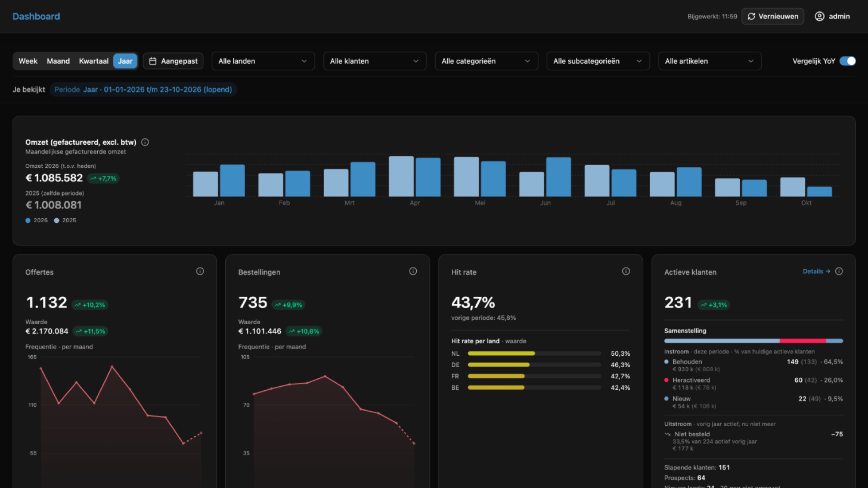Open the Actieve klanten info icon

(x=839, y=271)
